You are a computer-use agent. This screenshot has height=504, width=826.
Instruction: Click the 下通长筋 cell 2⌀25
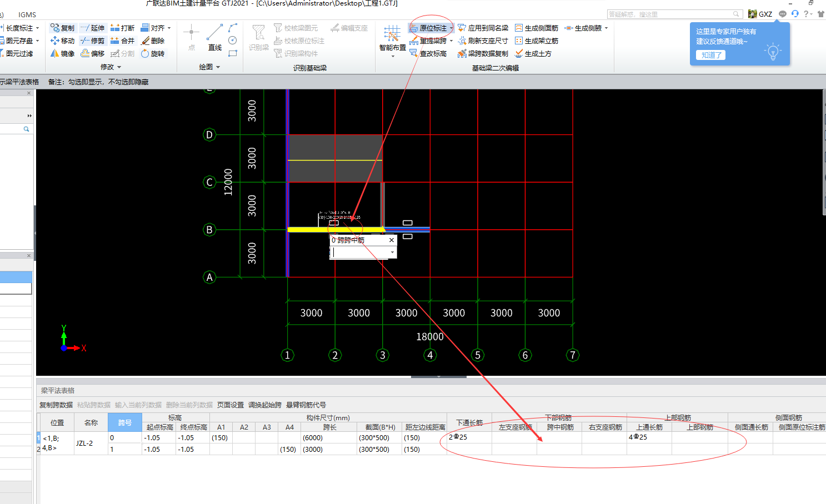pyautogui.click(x=469, y=437)
